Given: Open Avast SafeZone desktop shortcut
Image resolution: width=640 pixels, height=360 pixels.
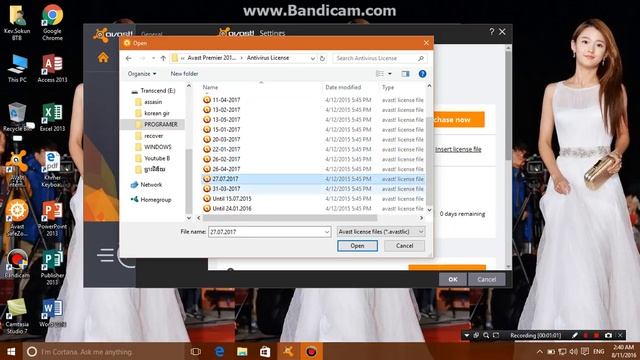Looking at the screenshot, I should (17, 218).
